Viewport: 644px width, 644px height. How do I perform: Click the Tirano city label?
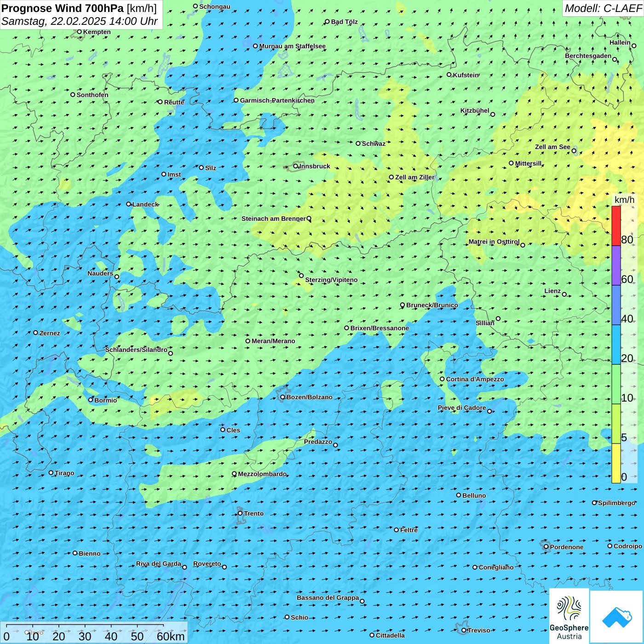tap(64, 473)
